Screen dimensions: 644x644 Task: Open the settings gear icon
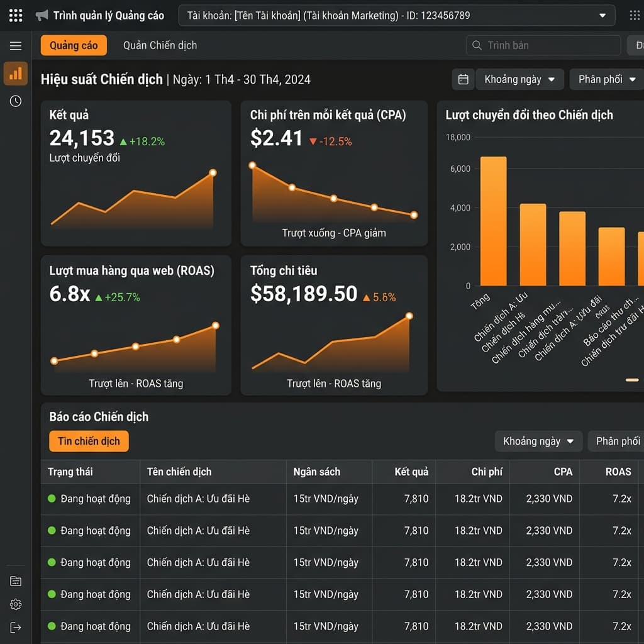coord(15,604)
